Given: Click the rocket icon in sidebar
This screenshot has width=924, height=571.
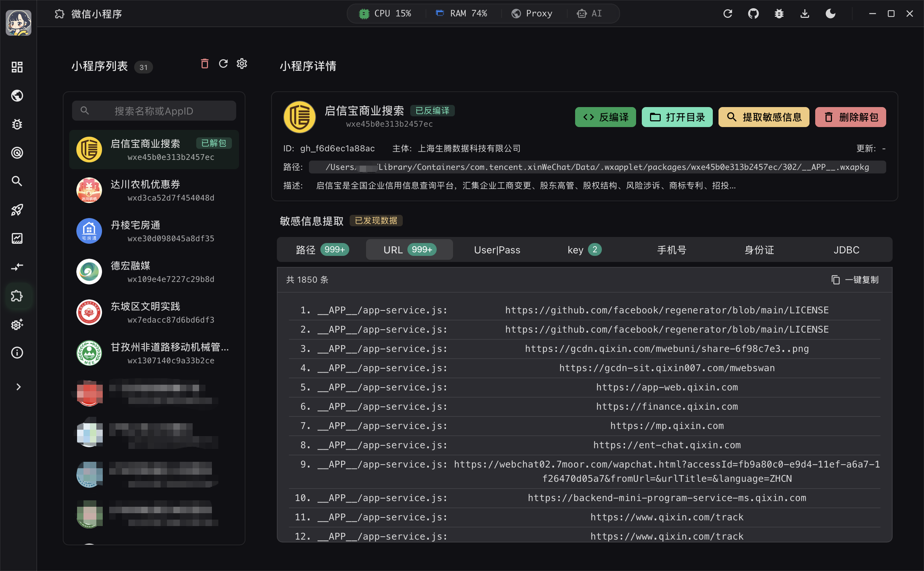Looking at the screenshot, I should (x=17, y=209).
